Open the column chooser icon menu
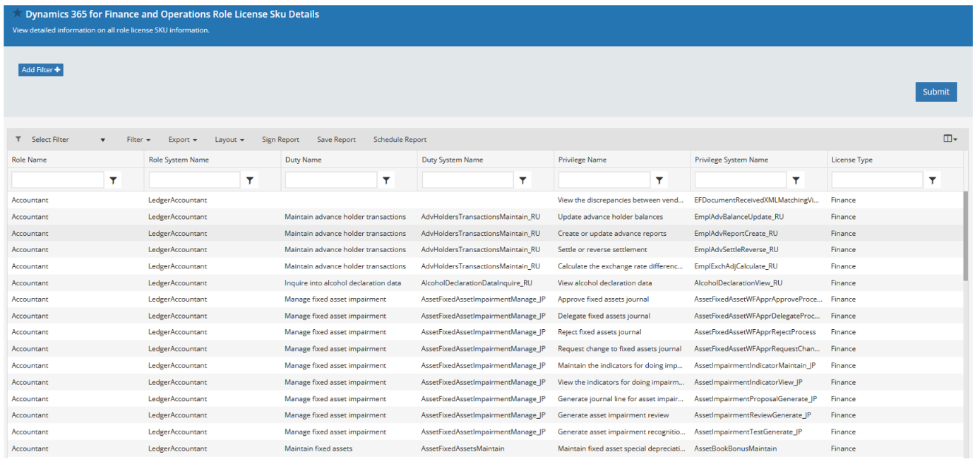Image resolution: width=980 pixels, height=469 pixels. pos(950,139)
